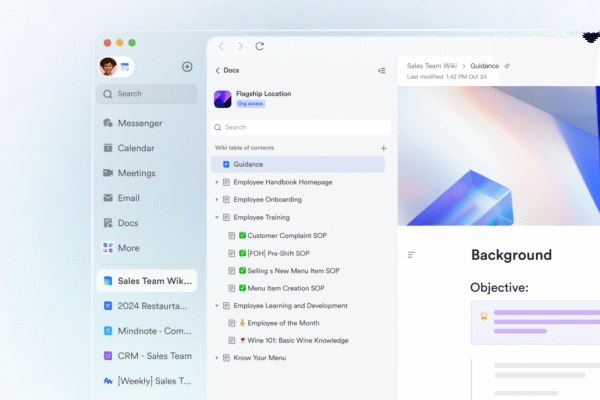Viewport: 600px width, 400px height.
Task: Pin the Guidance page with pin icon
Action: [x=507, y=66]
